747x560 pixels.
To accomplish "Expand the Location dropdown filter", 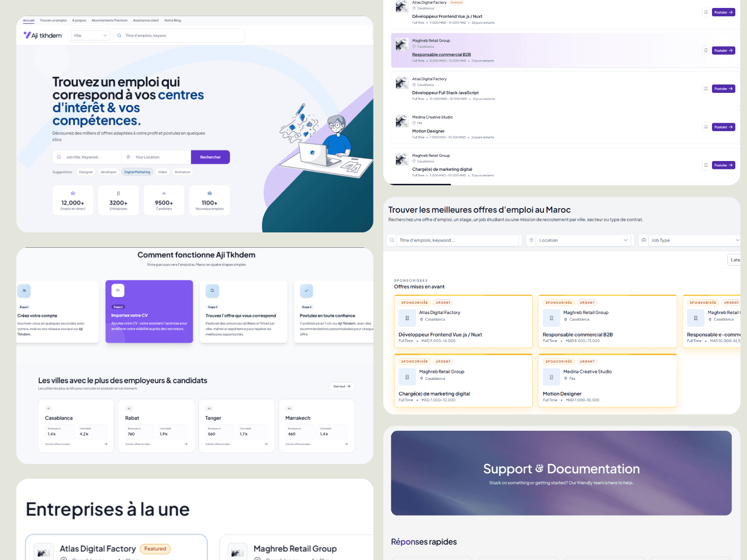I will (583, 240).
